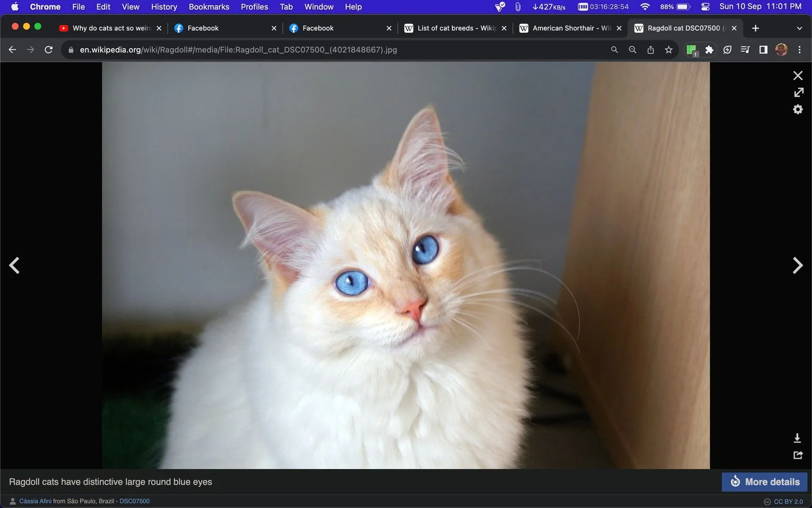Open macOS Control Center icon
812x508 pixels.
(x=705, y=7)
